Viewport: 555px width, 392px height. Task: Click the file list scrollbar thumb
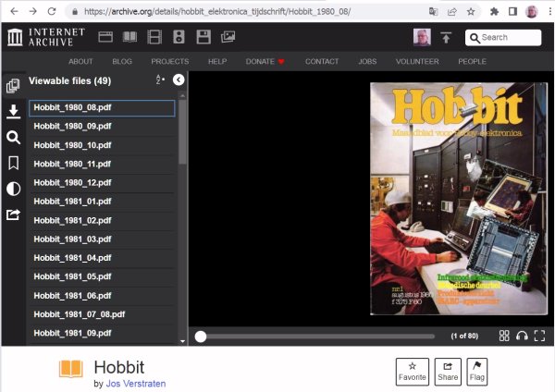coord(182,132)
